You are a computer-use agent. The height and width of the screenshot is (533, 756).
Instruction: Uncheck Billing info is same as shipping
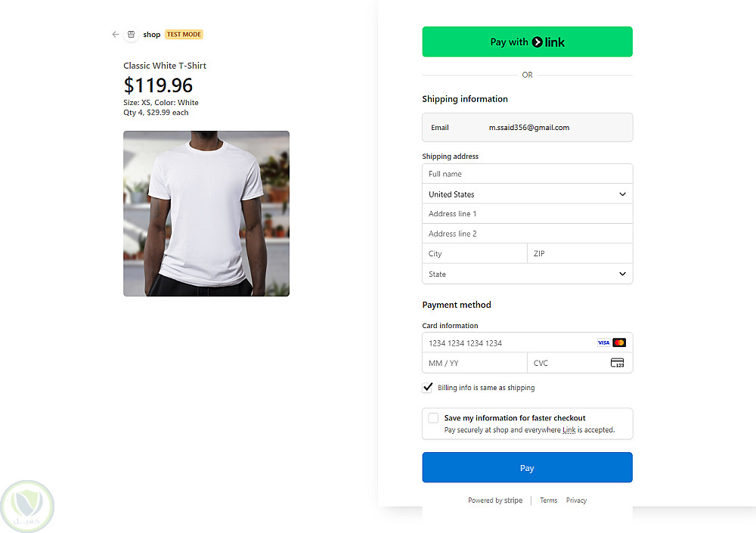pos(428,388)
